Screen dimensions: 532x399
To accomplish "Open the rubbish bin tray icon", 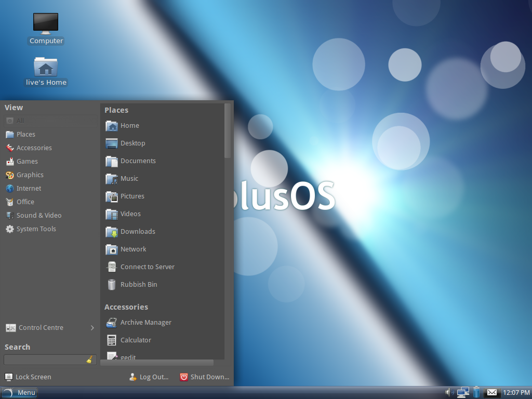I will click(477, 392).
